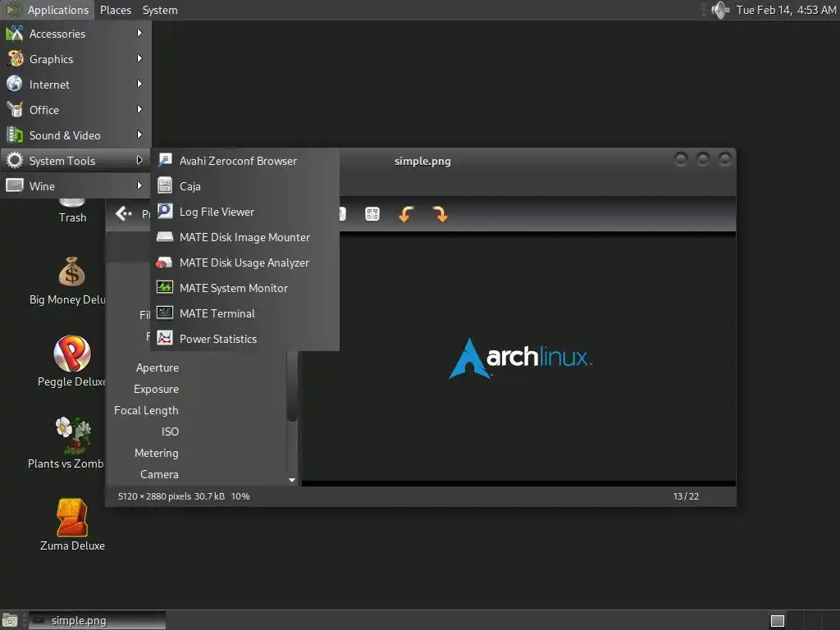Click the Applications menu button
The image size is (840, 630).
pos(47,10)
